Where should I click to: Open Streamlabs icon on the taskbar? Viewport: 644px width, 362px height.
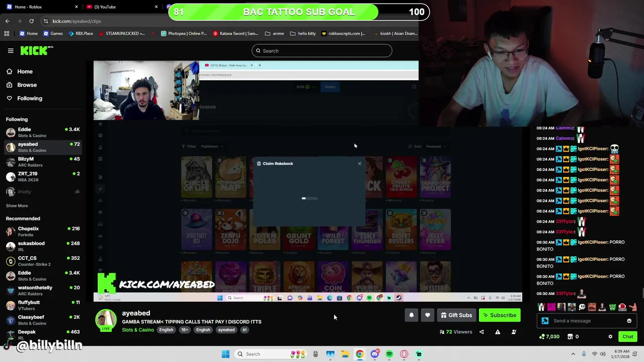pyautogui.click(x=419, y=354)
